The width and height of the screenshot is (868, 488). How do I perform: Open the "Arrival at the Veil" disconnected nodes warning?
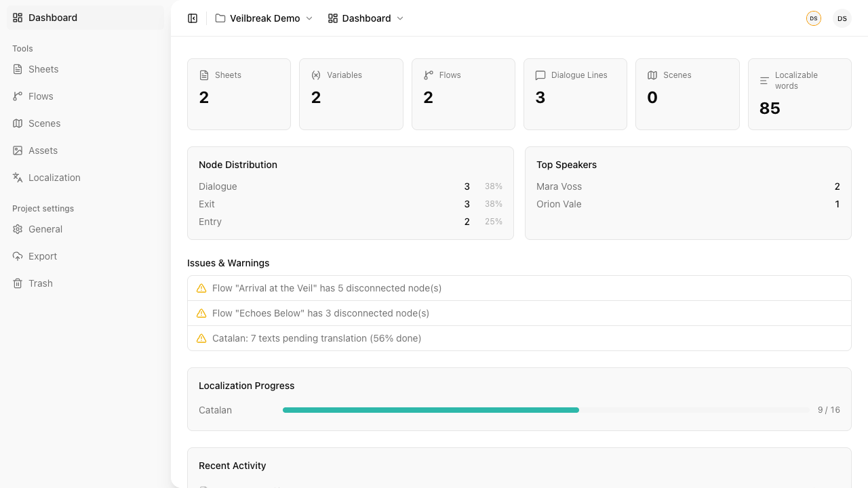click(519, 288)
